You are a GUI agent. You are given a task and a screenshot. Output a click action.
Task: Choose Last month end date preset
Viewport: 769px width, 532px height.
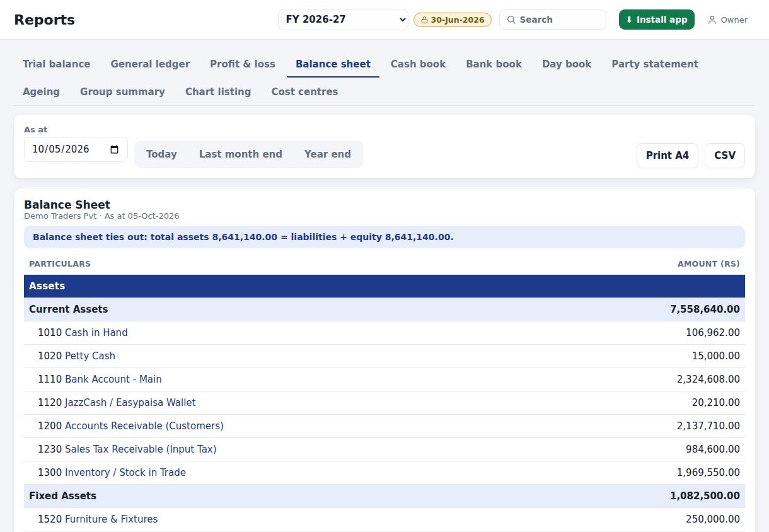coord(241,154)
